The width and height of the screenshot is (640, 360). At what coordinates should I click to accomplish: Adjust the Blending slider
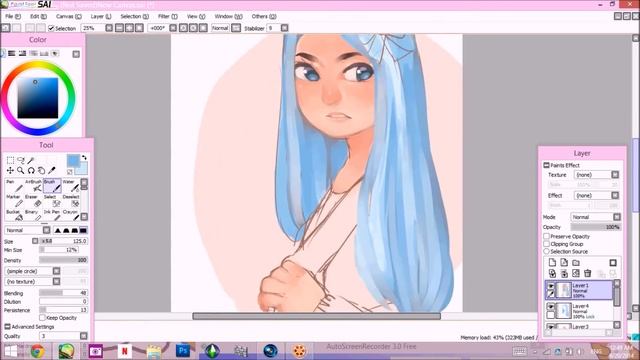[63, 293]
